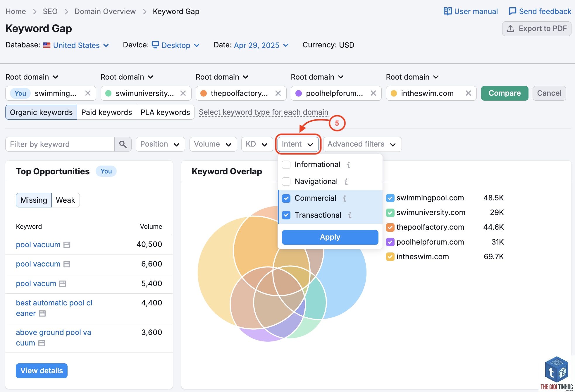Click info icon beside Transactional intent
This screenshot has width=575, height=392.
[350, 215]
